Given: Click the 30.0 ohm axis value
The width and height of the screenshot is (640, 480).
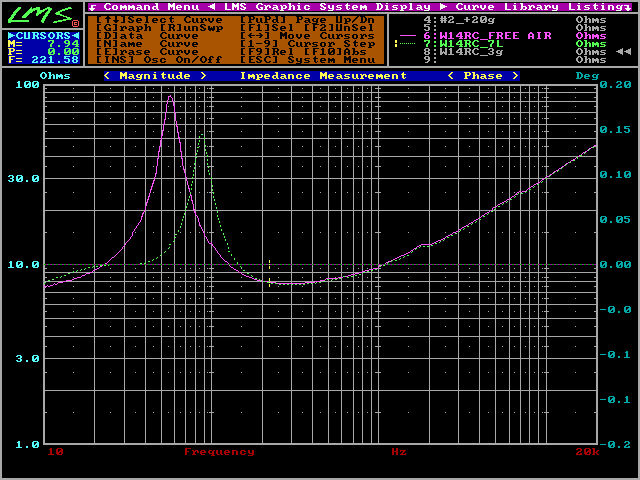Looking at the screenshot, I should [x=23, y=179].
